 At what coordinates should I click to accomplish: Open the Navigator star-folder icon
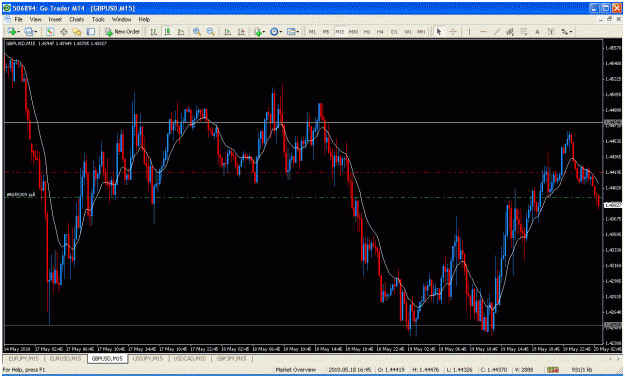(77, 31)
